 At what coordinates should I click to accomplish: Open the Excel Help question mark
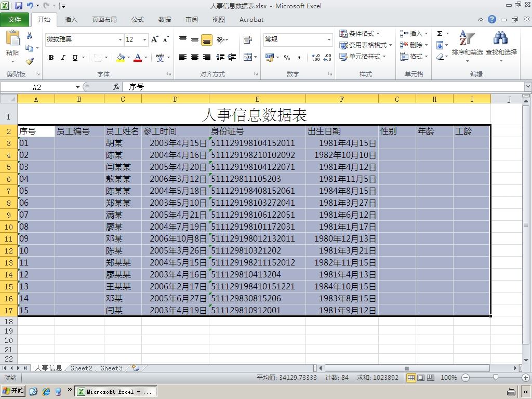tap(492, 19)
